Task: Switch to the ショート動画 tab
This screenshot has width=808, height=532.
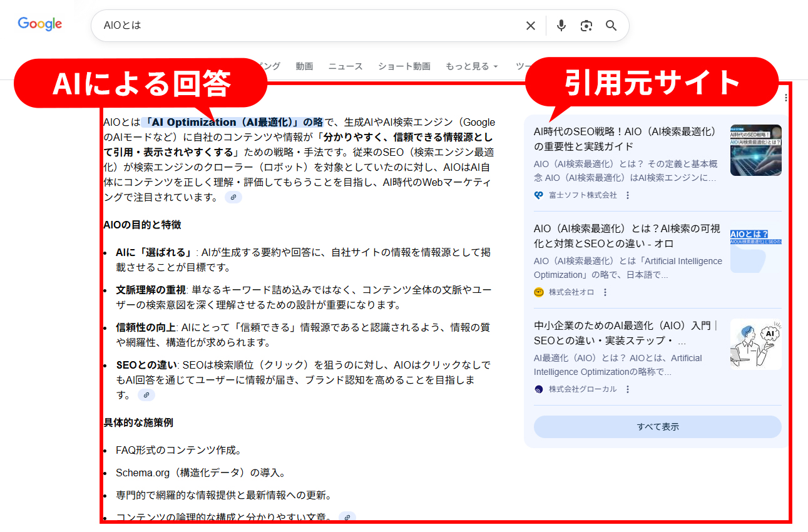Action: 404,66
